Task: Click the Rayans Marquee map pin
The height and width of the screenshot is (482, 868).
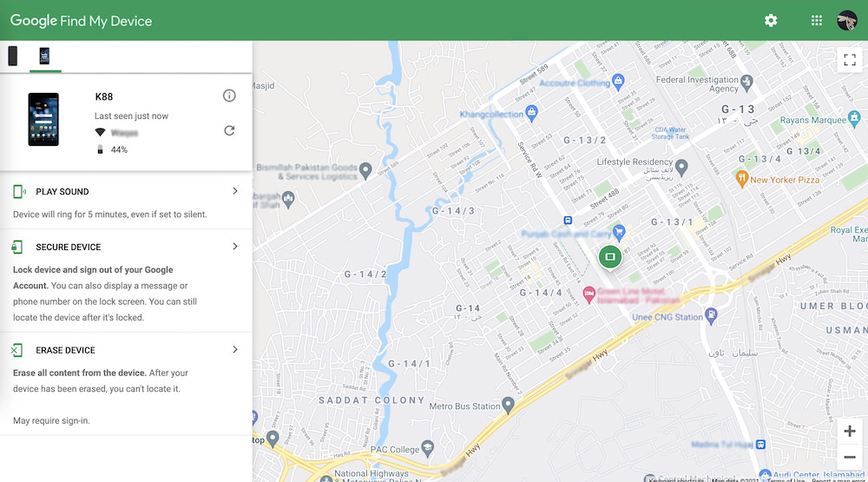Action: point(854,118)
